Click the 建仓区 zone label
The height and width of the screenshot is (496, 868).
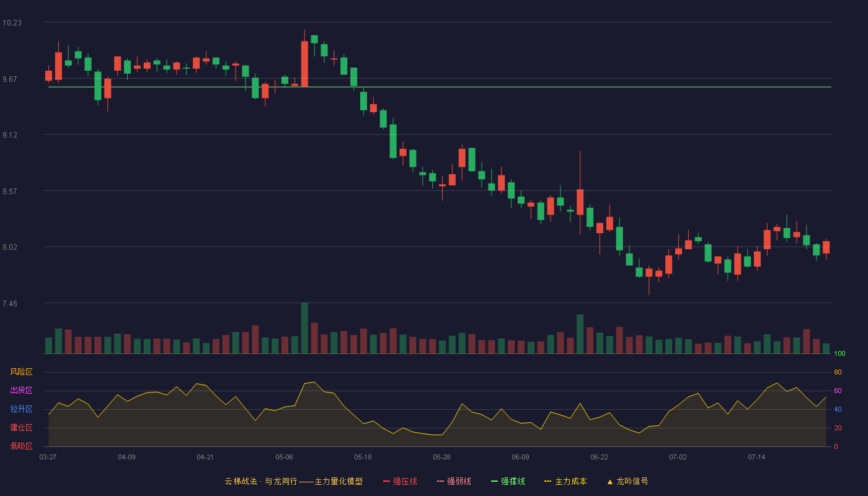click(21, 428)
